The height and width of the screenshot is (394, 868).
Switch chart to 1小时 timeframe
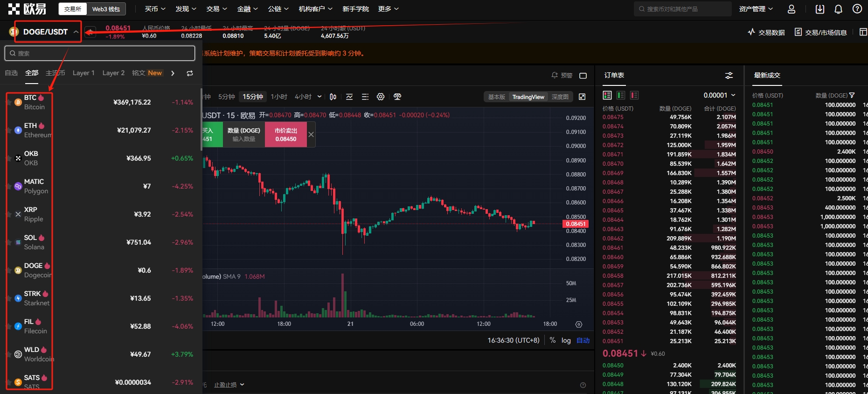coord(279,97)
